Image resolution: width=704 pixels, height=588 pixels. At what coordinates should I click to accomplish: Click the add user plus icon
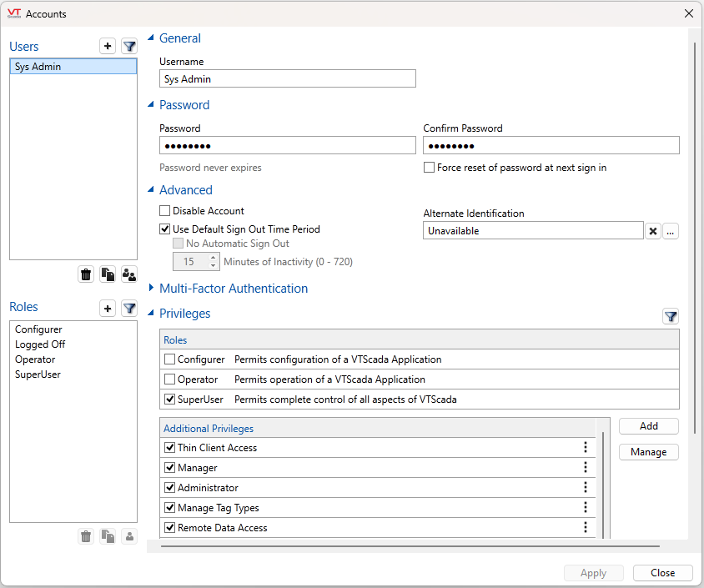coord(108,47)
